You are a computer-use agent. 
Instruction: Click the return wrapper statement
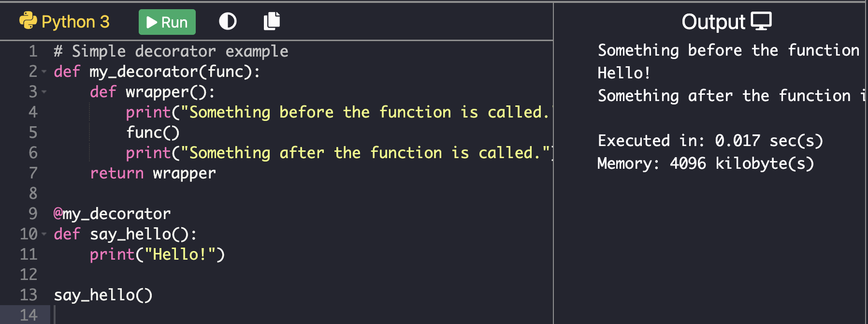[153, 173]
